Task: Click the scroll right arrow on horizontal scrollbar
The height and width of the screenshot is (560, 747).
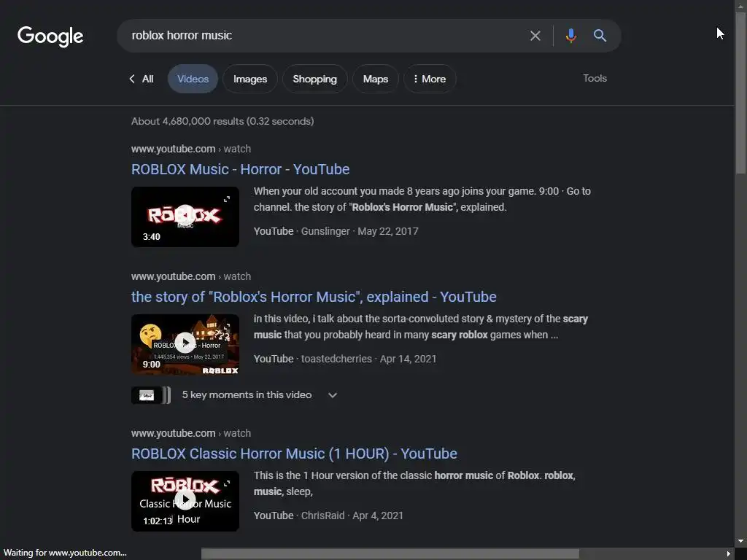Action: [x=729, y=554]
